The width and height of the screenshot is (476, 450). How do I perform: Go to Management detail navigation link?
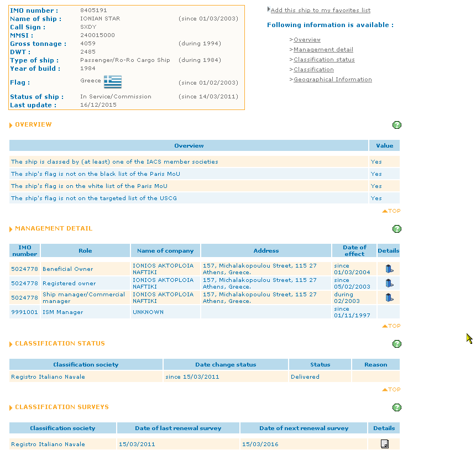323,50
